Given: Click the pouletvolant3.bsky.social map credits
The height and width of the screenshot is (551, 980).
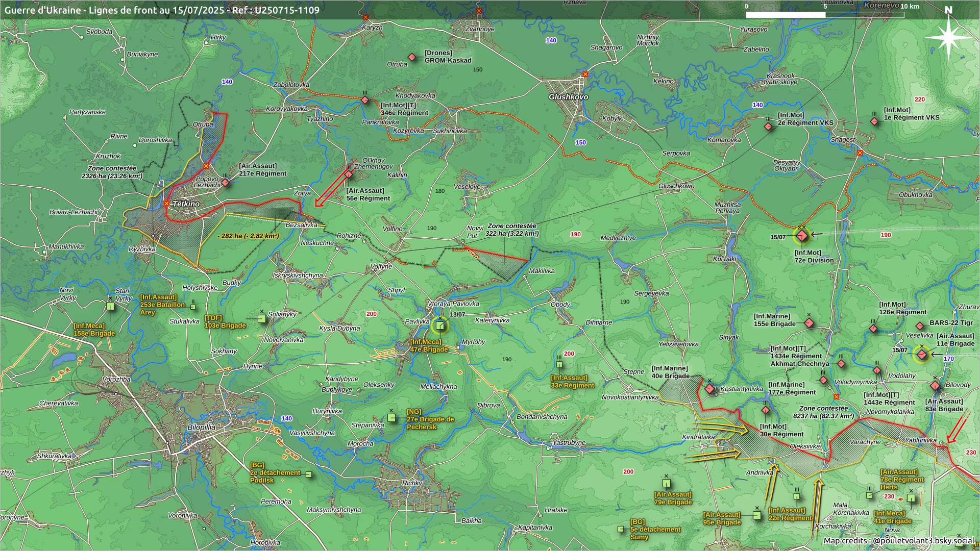Looking at the screenshot, I should point(899,540).
